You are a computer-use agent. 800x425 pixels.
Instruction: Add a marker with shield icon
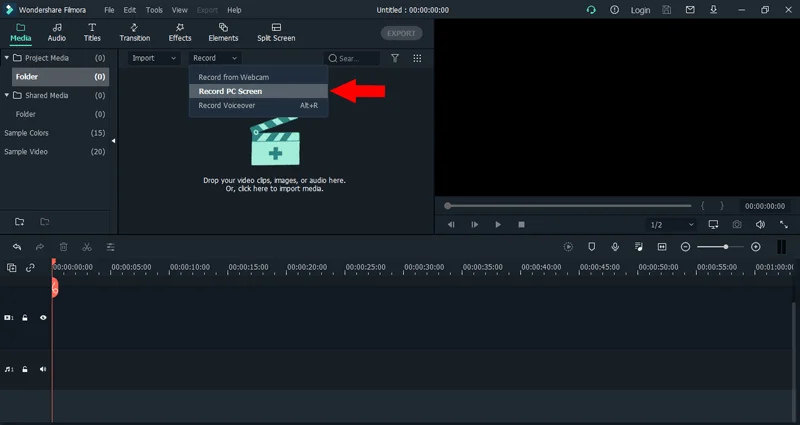coord(591,247)
